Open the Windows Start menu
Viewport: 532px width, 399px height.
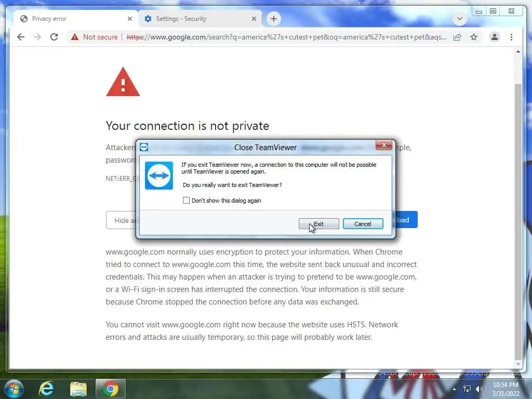pyautogui.click(x=14, y=388)
